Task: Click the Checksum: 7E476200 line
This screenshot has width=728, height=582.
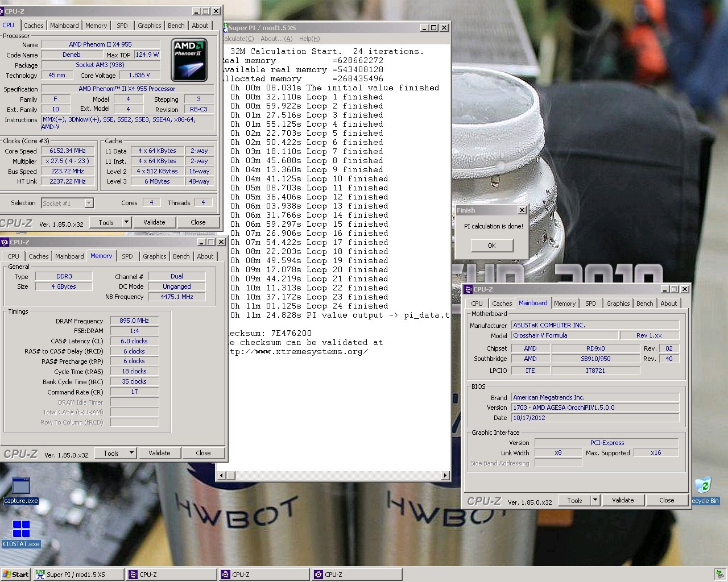Action: 268,333
